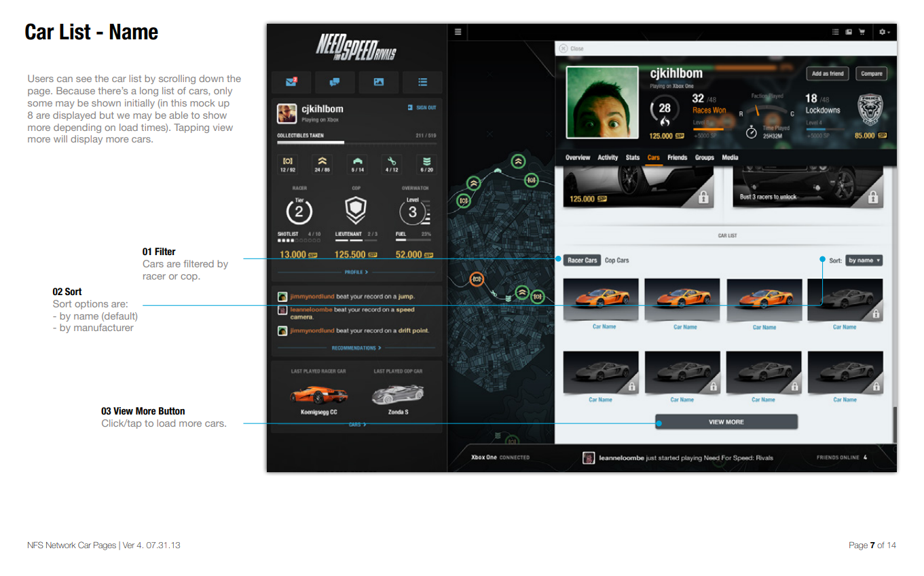The width and height of the screenshot is (924, 576).
Task: Click the media icon in top bar
Action: tap(849, 32)
